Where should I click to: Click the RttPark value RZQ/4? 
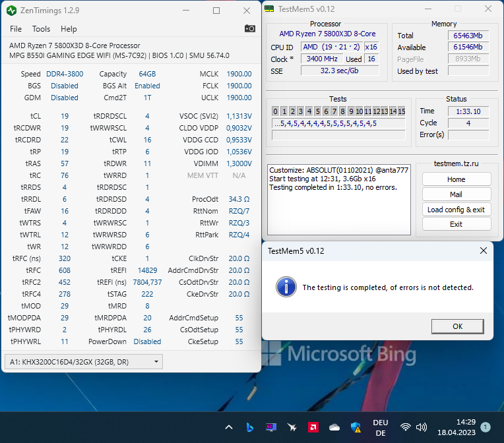pos(239,235)
